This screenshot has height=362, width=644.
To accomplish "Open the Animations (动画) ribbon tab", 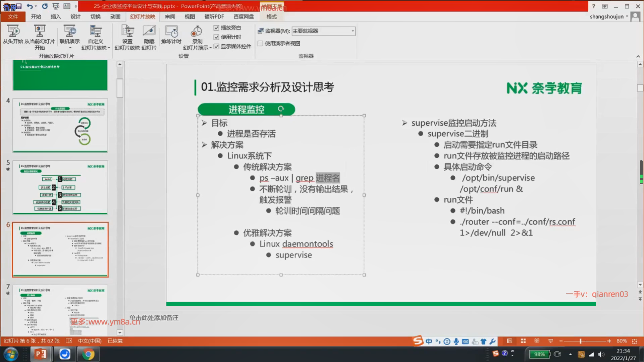I will point(115,16).
